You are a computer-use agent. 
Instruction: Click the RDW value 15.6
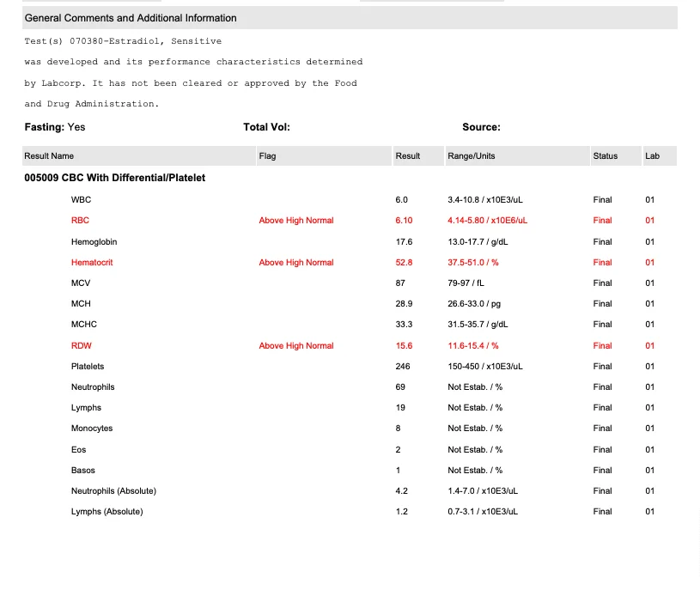coord(404,345)
